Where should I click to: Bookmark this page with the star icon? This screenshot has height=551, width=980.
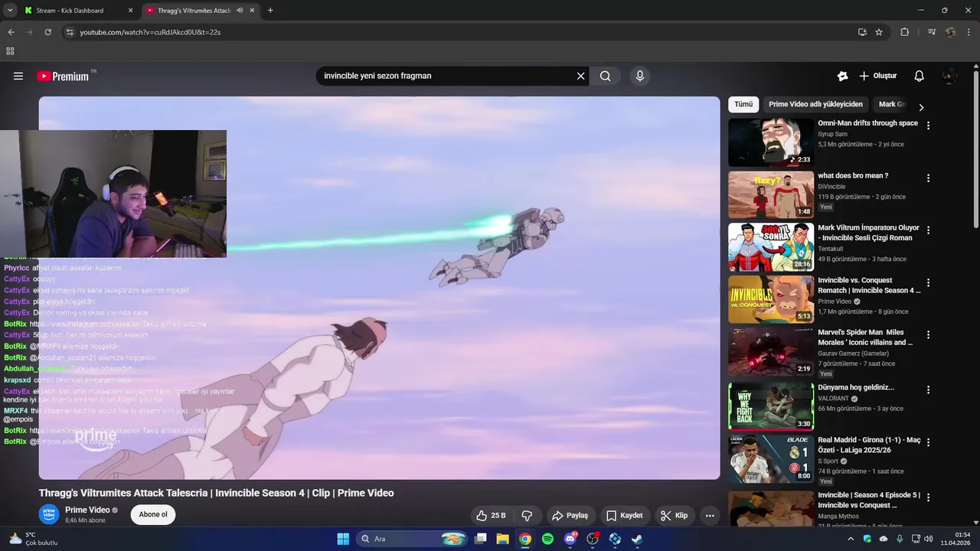point(879,32)
